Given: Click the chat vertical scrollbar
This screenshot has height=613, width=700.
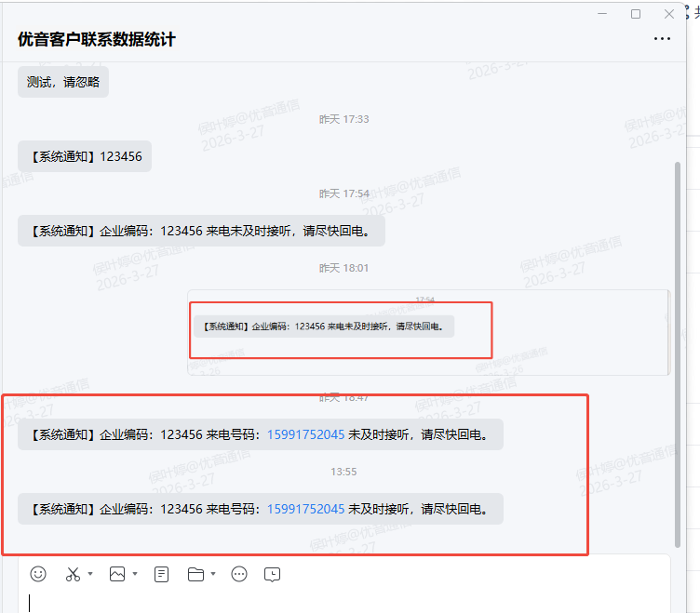Looking at the screenshot, I should point(677,353).
